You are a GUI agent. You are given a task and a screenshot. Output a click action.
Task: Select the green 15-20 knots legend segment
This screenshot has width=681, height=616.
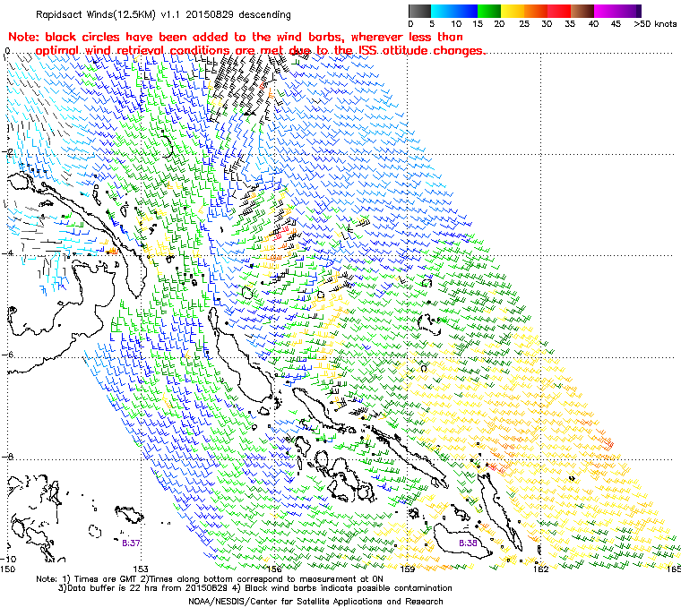pyautogui.click(x=489, y=11)
